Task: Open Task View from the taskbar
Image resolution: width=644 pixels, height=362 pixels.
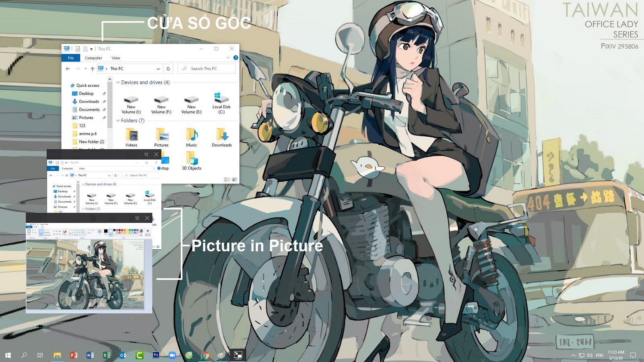Action: tap(40, 355)
